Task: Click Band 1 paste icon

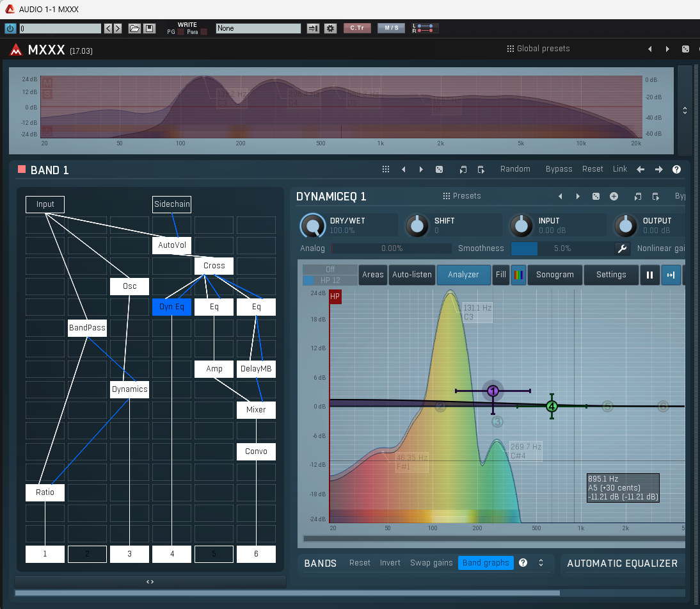Action: [x=481, y=169]
